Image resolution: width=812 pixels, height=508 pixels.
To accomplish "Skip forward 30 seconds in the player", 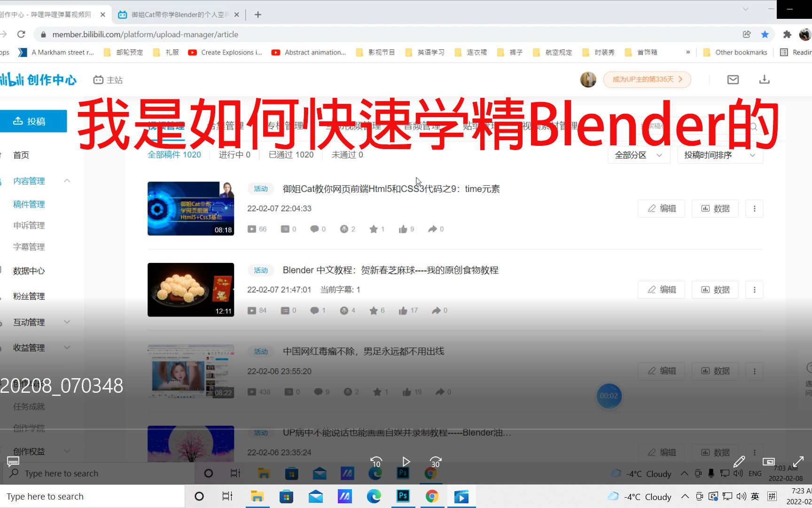I will coord(436,462).
